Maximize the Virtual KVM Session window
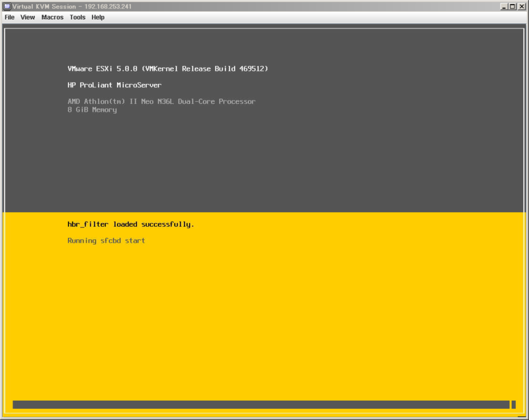 512,7
